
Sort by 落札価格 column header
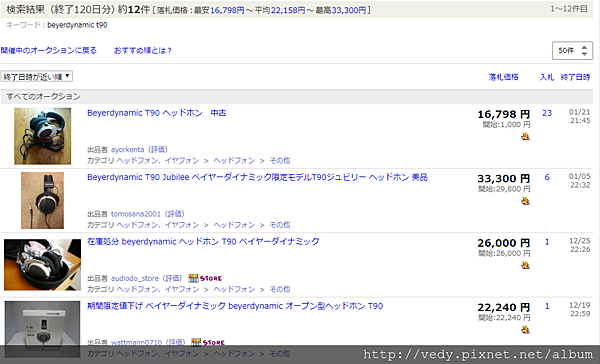point(503,77)
